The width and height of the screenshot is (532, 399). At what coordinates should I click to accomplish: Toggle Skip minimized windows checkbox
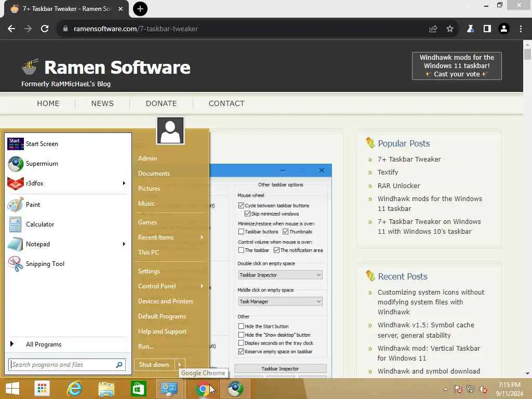[247, 214]
